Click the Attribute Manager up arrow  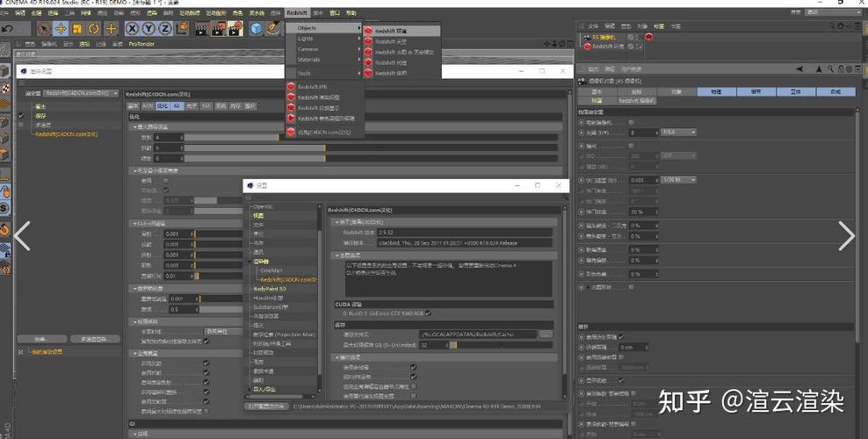point(819,69)
